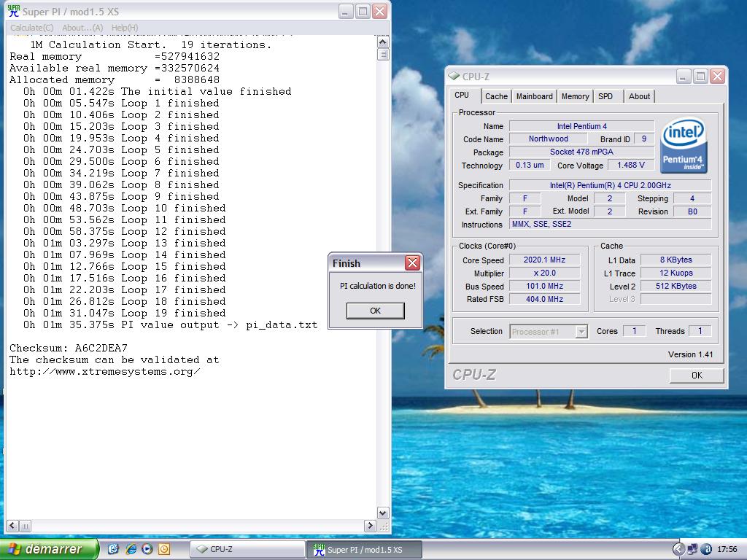Open the Help(H) menu in Super PI
The height and width of the screenshot is (560, 747).
pos(124,28)
